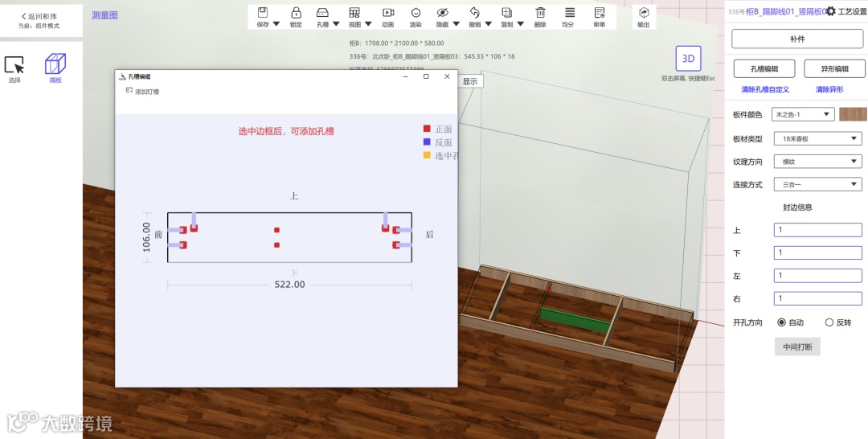Select the lower center red hole
The width and height of the screenshot is (868, 439).
tap(276, 244)
